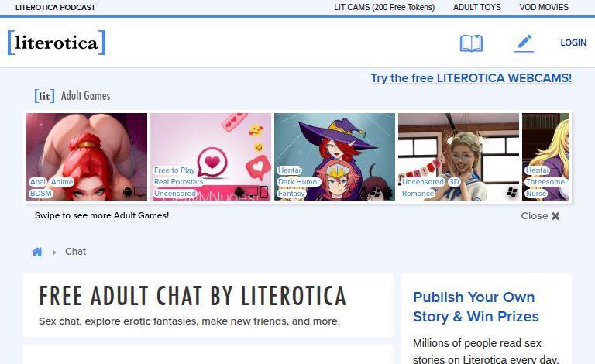The image size is (595, 364).
Task: Click Try the free LITEROTICA WEBCAMS link
Action: point(471,78)
